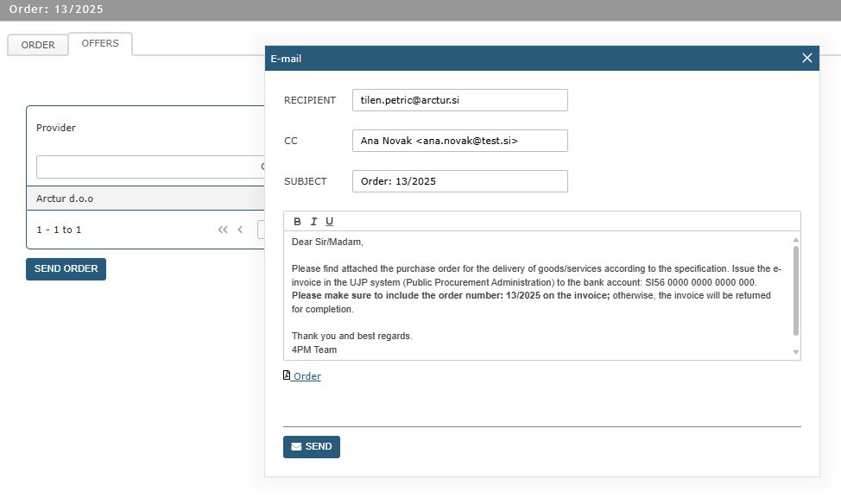This screenshot has width=841, height=504.
Task: Click the scroll-up arrow in the email body
Action: (x=795, y=239)
